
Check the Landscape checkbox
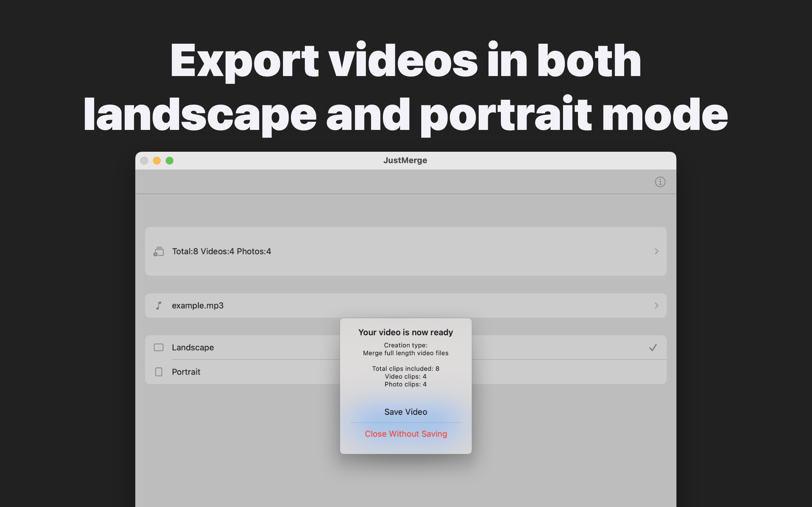point(158,347)
